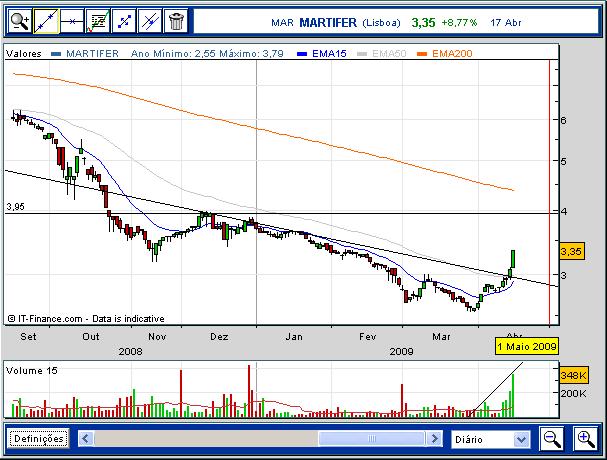Click the MARTIFER title in header
This screenshot has width=607, height=460.
[x=328, y=22]
